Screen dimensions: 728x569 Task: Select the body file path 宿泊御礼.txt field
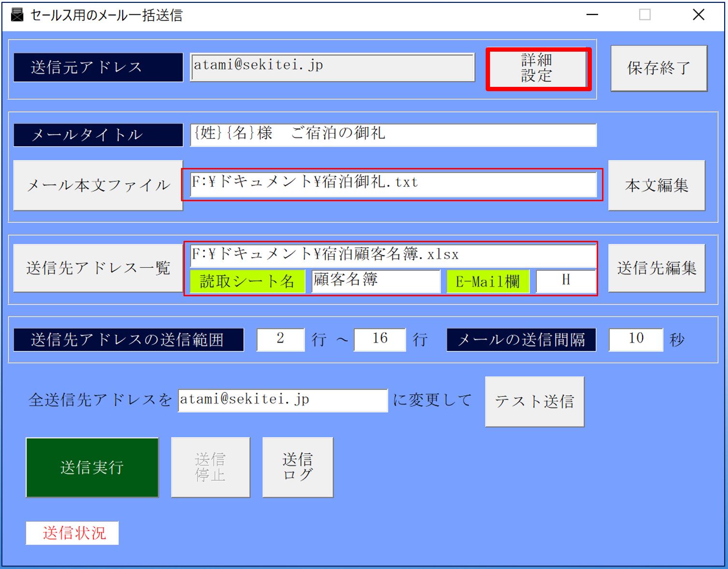(x=392, y=183)
